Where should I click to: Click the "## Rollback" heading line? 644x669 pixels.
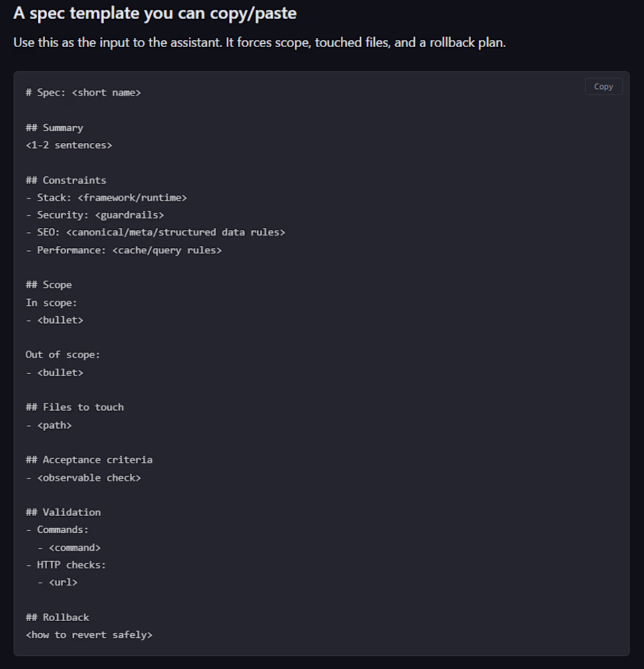coord(57,617)
